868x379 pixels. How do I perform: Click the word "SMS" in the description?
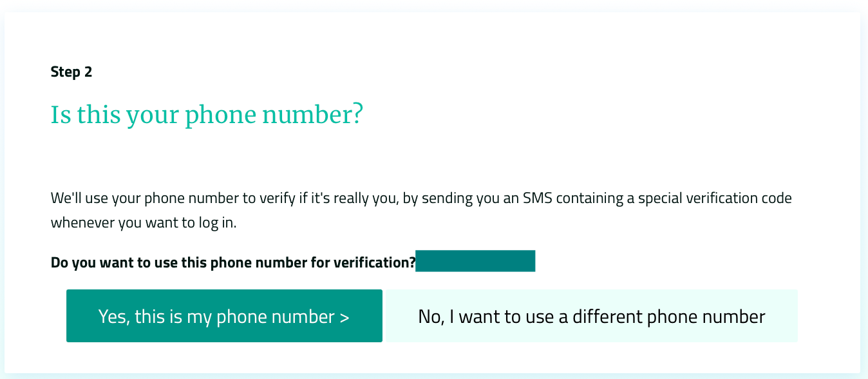(x=538, y=198)
